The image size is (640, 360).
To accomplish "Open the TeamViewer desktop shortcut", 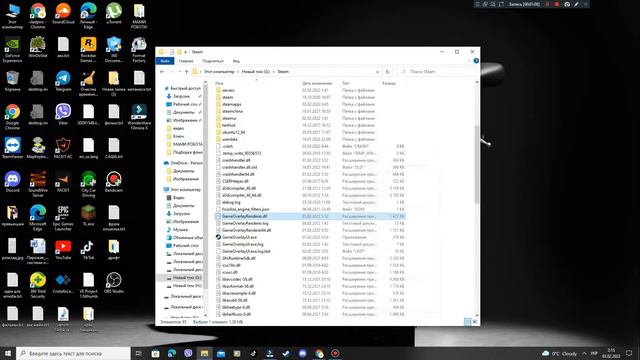I will coord(12,148).
